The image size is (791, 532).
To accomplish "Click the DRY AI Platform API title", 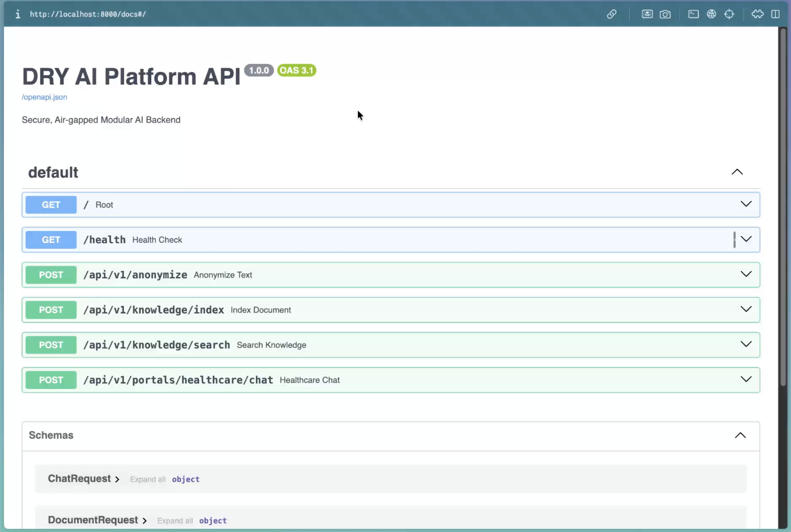I will tap(131, 76).
